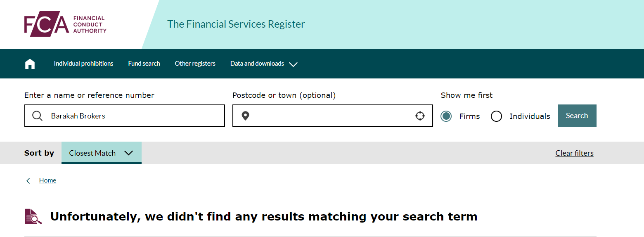Select the Firms radio button
The height and width of the screenshot is (237, 644).
[446, 116]
